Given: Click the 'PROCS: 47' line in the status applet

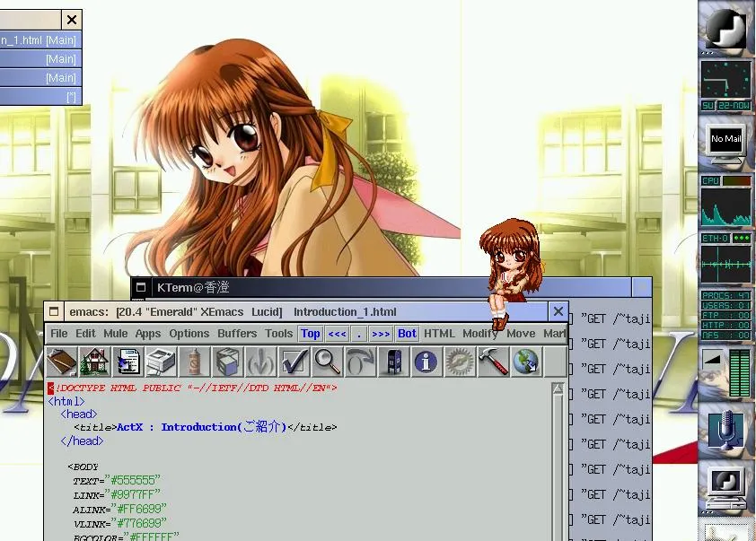Looking at the screenshot, I should pyautogui.click(x=725, y=295).
